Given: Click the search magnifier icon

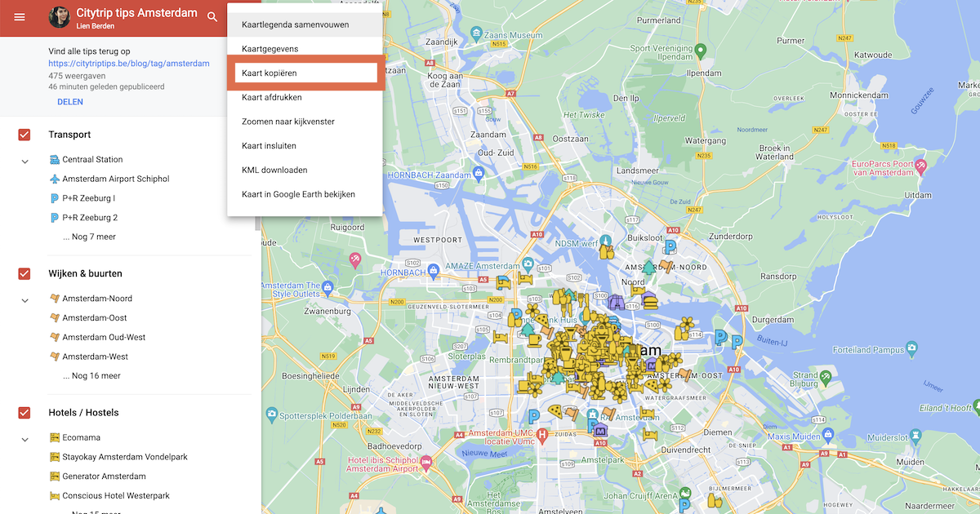Looking at the screenshot, I should tap(213, 17).
